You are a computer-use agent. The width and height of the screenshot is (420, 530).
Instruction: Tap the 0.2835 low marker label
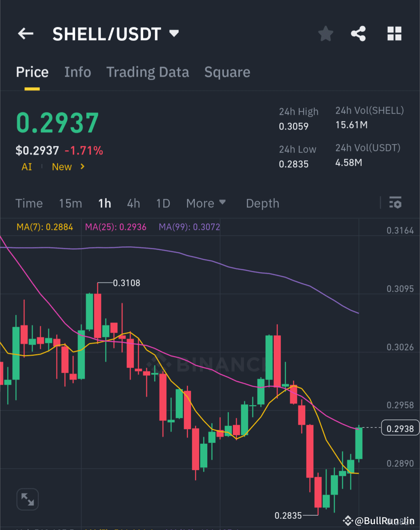click(x=288, y=516)
